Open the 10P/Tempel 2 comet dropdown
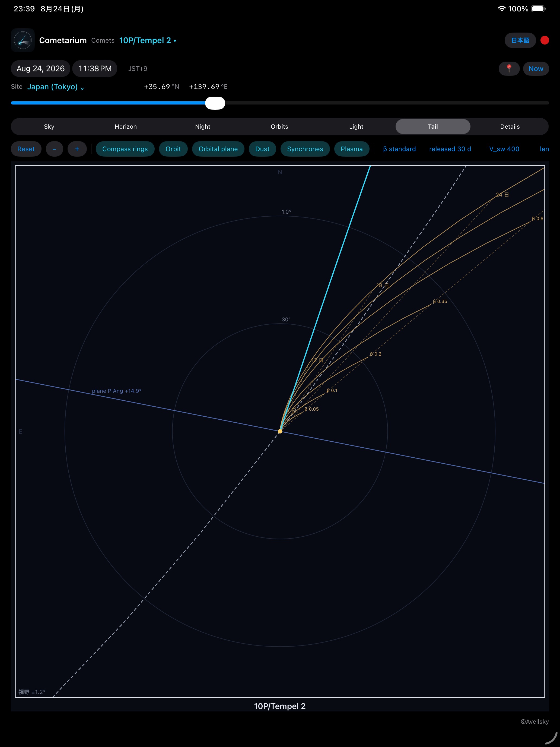560x747 pixels. [148, 40]
